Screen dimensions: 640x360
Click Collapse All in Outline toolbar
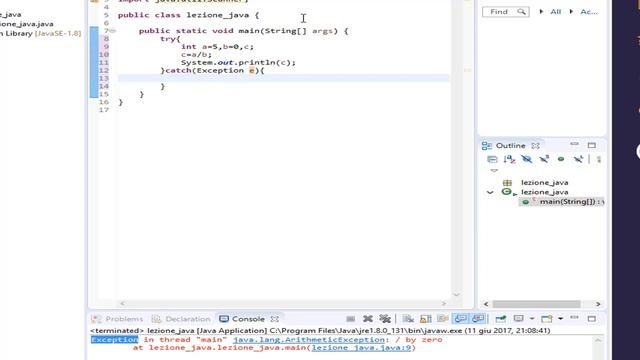[x=492, y=159]
